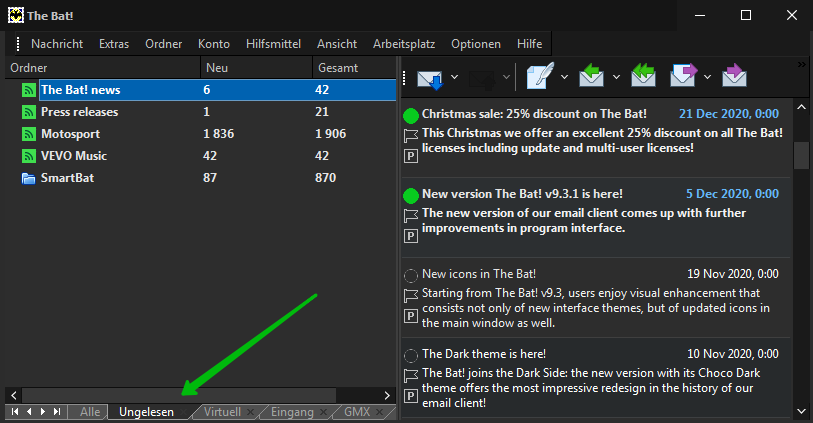Switch to the Alle tab

[x=90, y=412]
